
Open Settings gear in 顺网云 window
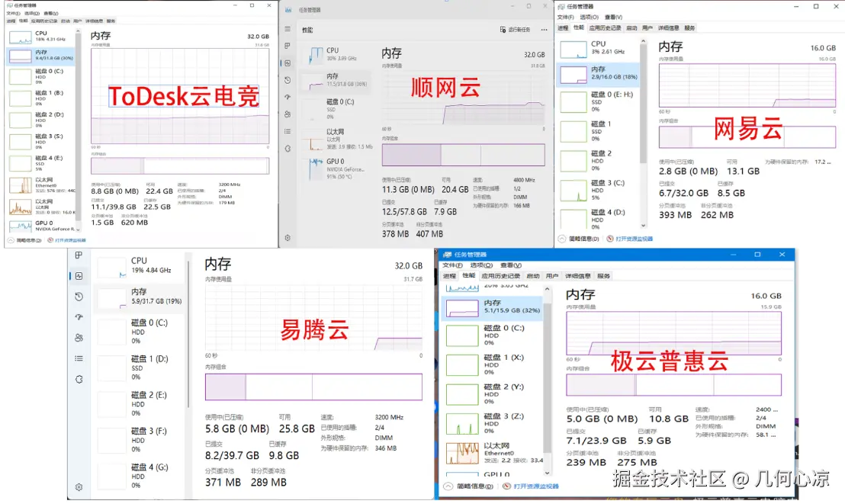tap(288, 238)
